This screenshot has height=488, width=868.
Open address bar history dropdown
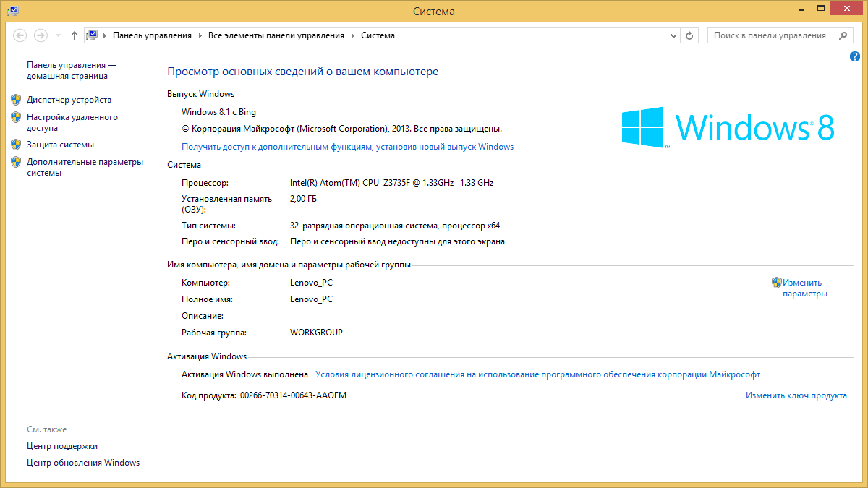click(x=673, y=35)
